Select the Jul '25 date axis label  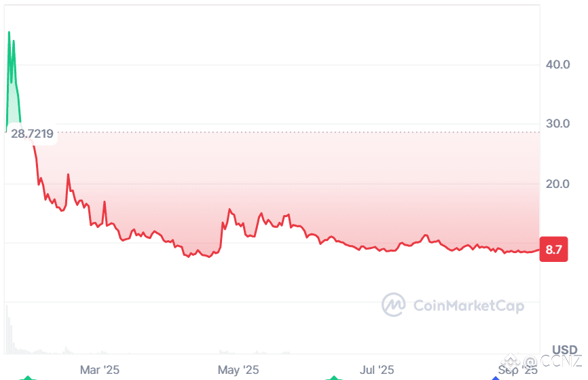coord(377,370)
